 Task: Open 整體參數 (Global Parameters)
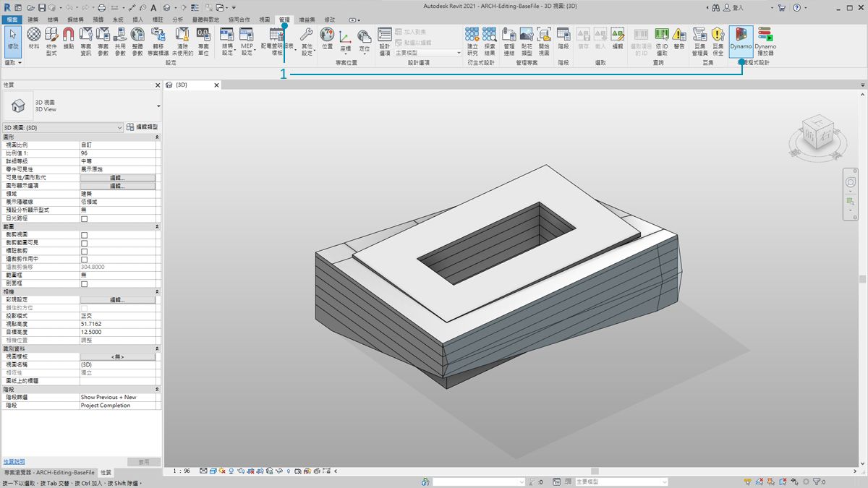pos(137,41)
